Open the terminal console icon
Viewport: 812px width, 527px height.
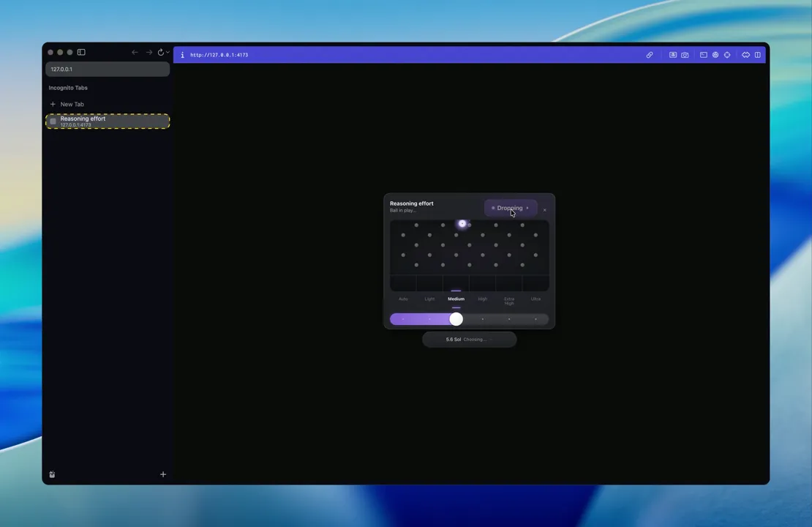703,55
